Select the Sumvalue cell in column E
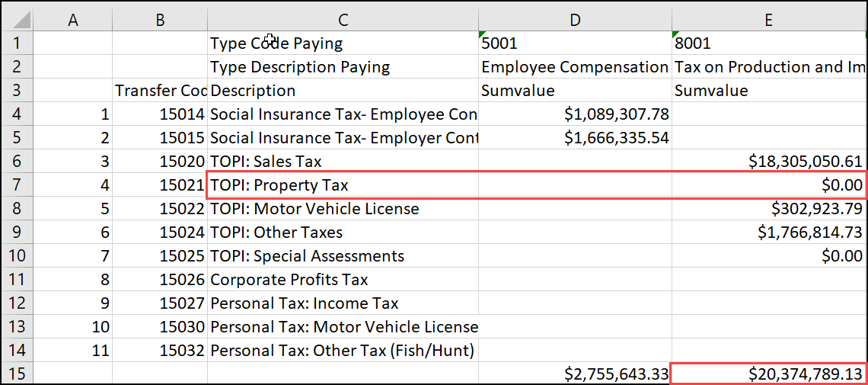 (x=768, y=90)
